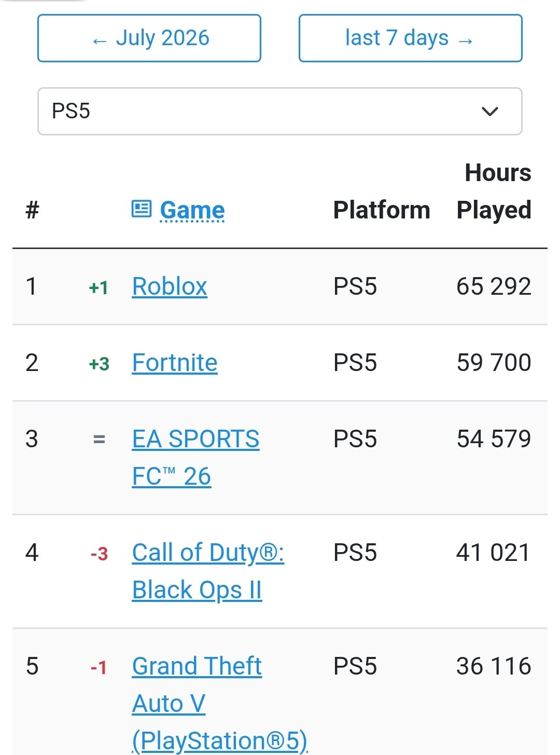Viewport: 560px width, 755px height.
Task: Switch to last 7 days view
Action: (410, 38)
